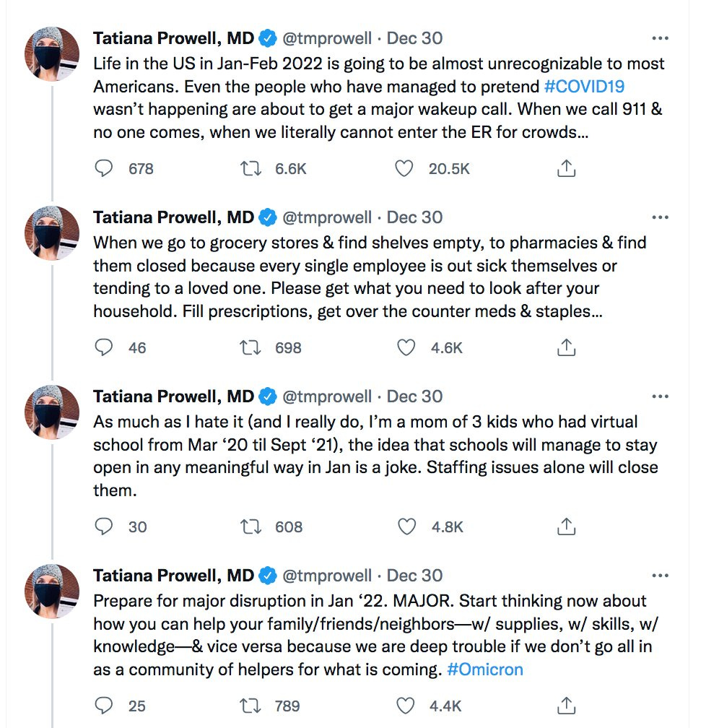719x728 pixels.
Task: Retweet the tweet with 608 retweets
Action: [250, 526]
